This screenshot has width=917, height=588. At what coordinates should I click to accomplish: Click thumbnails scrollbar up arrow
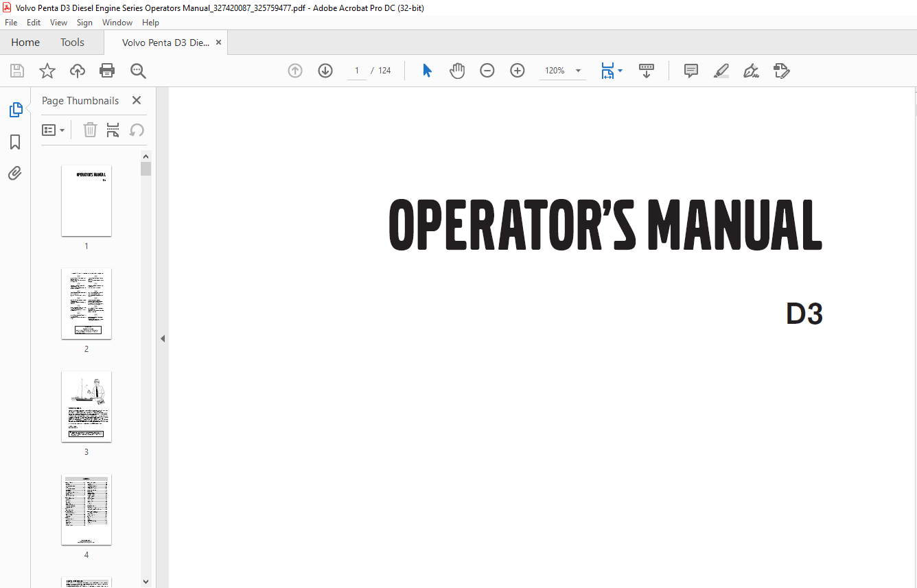(146, 156)
